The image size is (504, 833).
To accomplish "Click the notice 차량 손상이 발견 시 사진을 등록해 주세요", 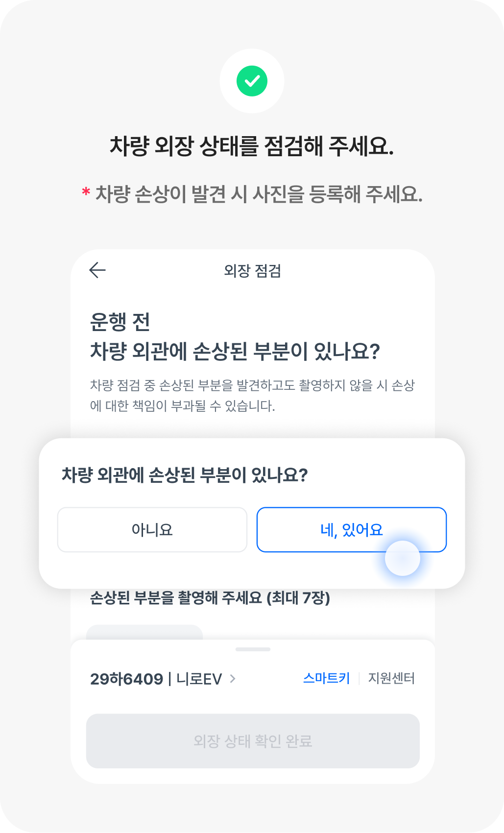I will (259, 194).
